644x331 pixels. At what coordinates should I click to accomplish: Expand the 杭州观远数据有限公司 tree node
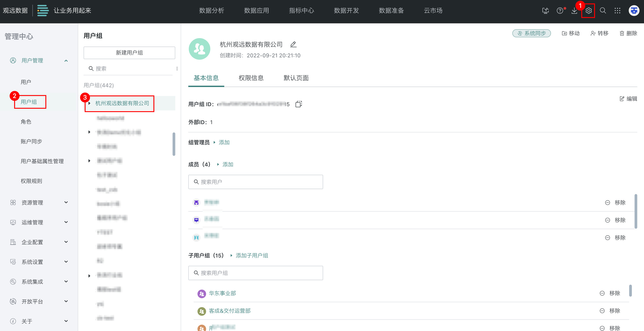[89, 103]
